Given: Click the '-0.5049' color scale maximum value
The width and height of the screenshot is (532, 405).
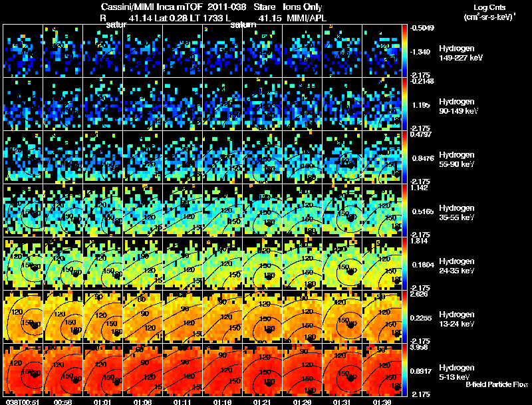Looking at the screenshot, I should [422, 28].
